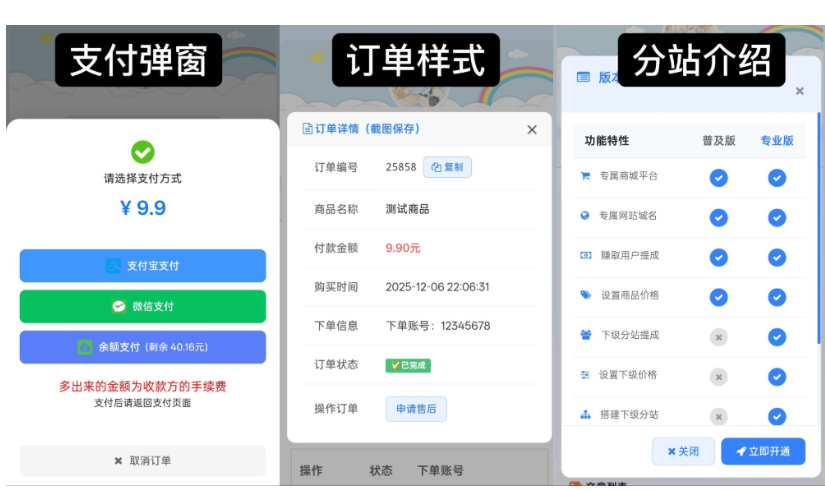Click 搭建下级分站 feature label
Screen dimensions: 825x490
[x=629, y=414]
